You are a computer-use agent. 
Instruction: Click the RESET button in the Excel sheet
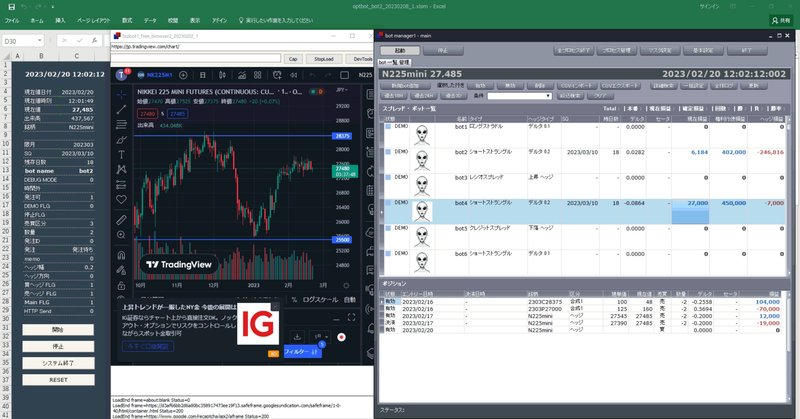(58, 380)
